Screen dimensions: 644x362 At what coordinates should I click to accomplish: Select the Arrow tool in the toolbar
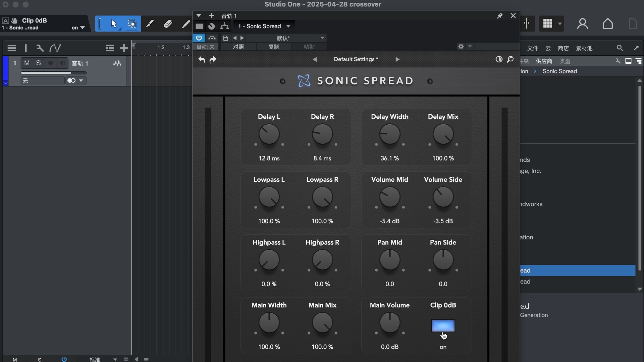[114, 24]
